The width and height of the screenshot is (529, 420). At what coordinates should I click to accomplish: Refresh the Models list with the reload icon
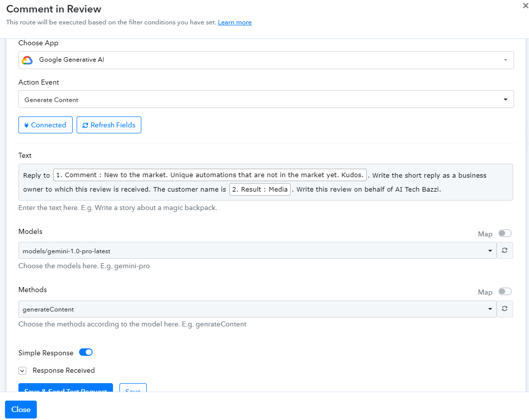click(x=505, y=250)
